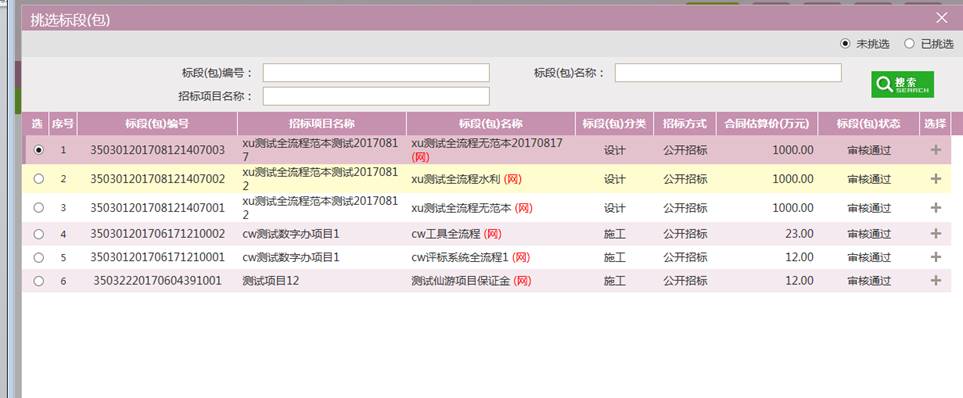963x398 pixels.
Task: Focus the 招标项目名称 input field
Action: [x=376, y=96]
